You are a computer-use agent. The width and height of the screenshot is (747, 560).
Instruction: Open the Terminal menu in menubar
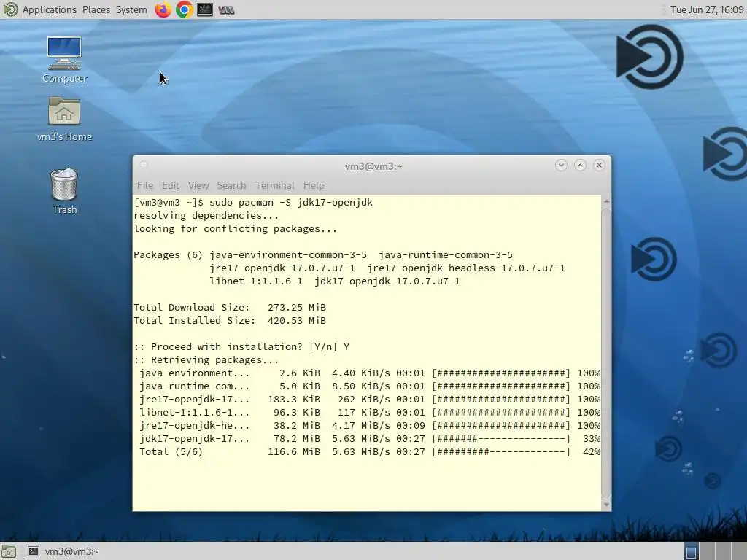point(275,185)
